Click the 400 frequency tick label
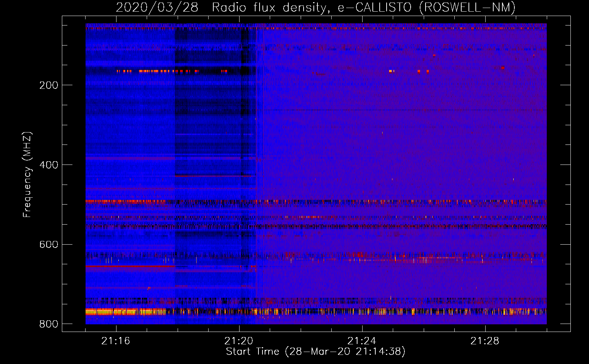 click(x=49, y=165)
